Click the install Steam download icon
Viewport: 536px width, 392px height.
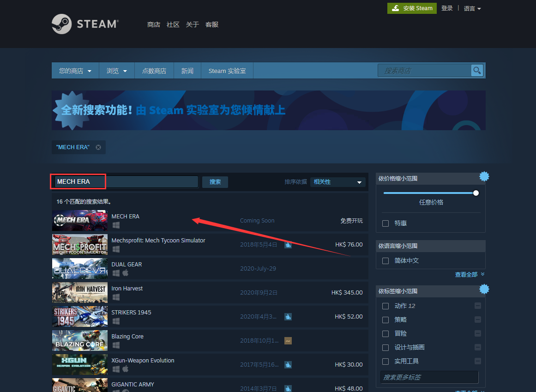click(x=396, y=8)
